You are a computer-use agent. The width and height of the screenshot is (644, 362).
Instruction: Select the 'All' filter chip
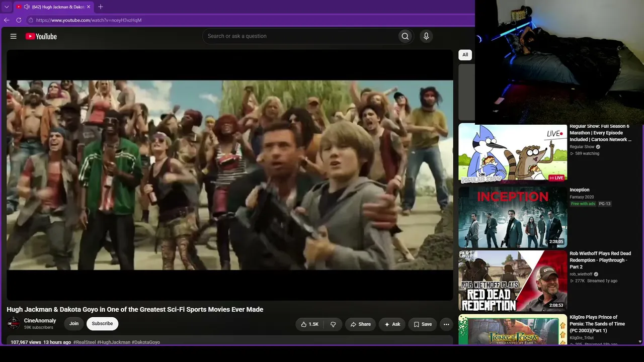465,55
